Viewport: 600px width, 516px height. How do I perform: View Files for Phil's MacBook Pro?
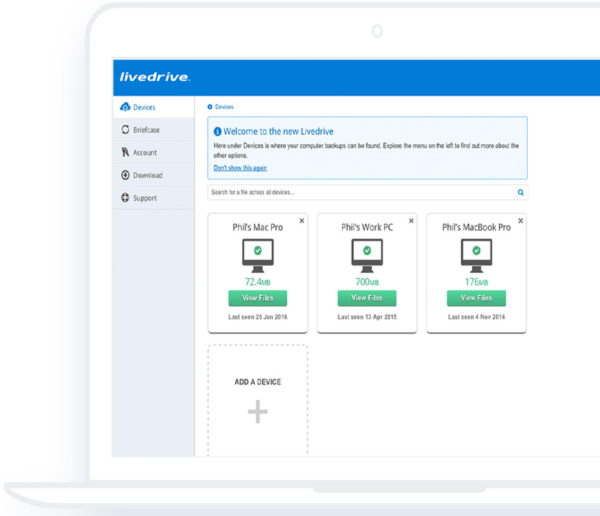pos(476,298)
